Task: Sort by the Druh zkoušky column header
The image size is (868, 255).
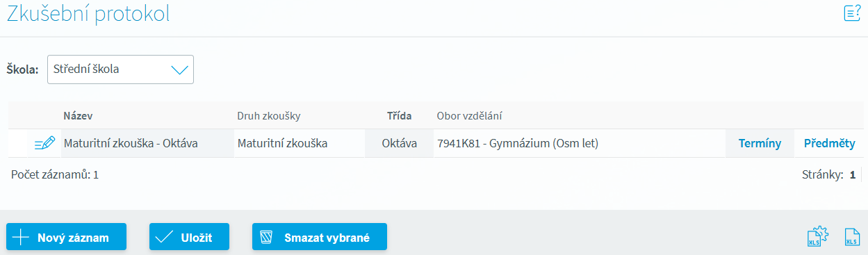Action: click(x=269, y=115)
